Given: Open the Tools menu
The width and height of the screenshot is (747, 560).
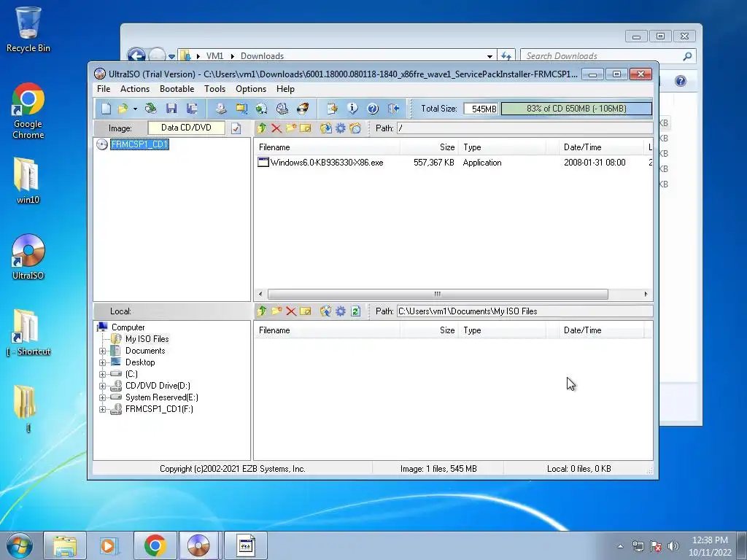Looking at the screenshot, I should (x=215, y=89).
